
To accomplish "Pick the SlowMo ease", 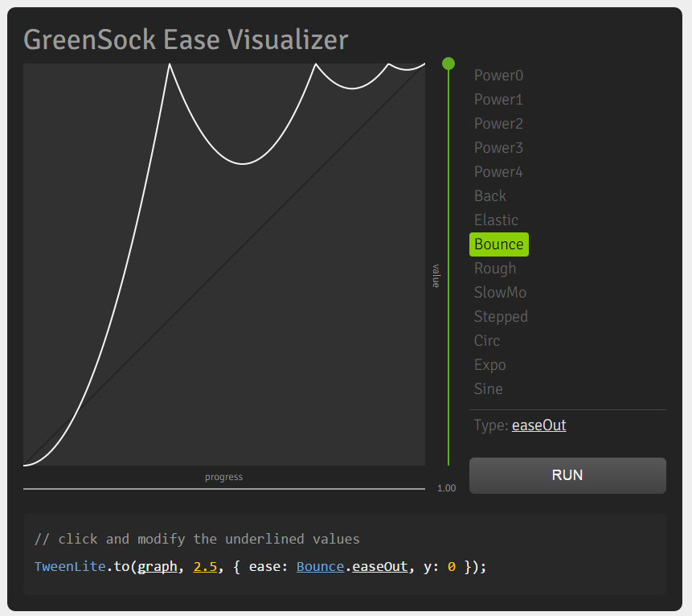I will coord(500,293).
